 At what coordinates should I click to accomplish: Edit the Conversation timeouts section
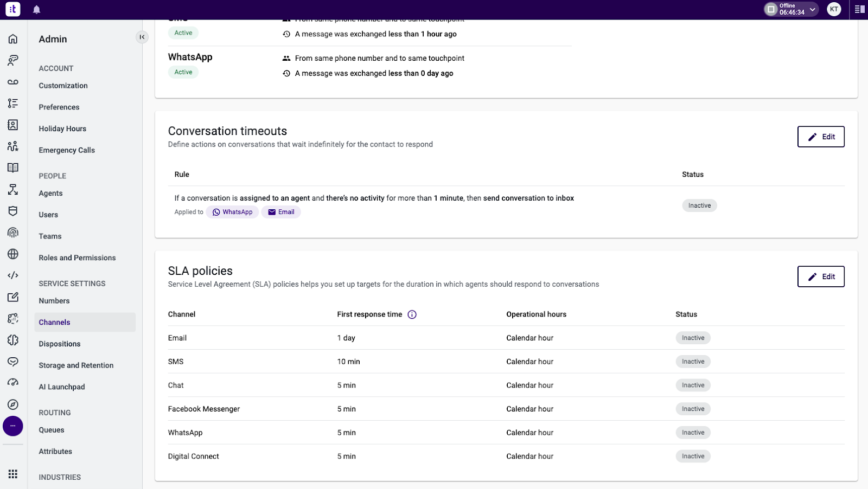[821, 137]
